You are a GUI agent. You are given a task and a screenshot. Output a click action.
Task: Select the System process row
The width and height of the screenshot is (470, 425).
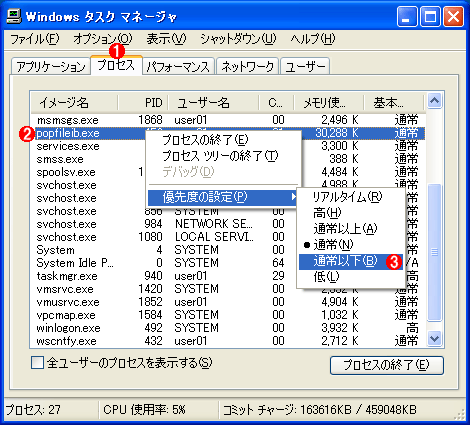click(228, 250)
